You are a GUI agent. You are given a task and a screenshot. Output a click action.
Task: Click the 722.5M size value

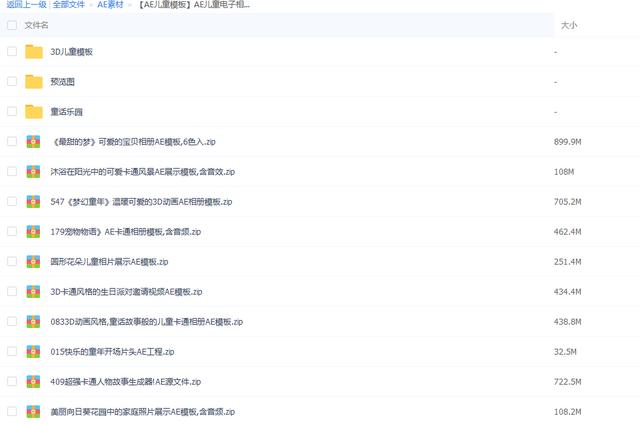pyautogui.click(x=568, y=382)
